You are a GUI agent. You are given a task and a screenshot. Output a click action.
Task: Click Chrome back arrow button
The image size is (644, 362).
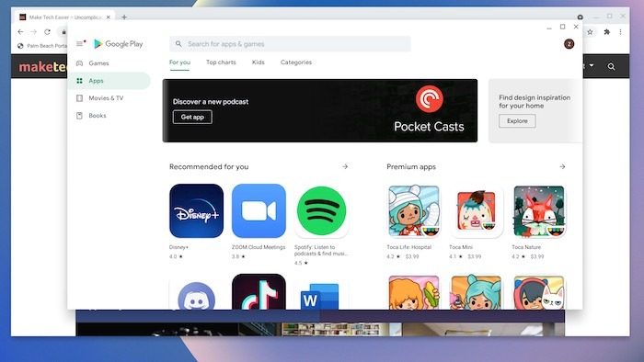click(x=20, y=31)
